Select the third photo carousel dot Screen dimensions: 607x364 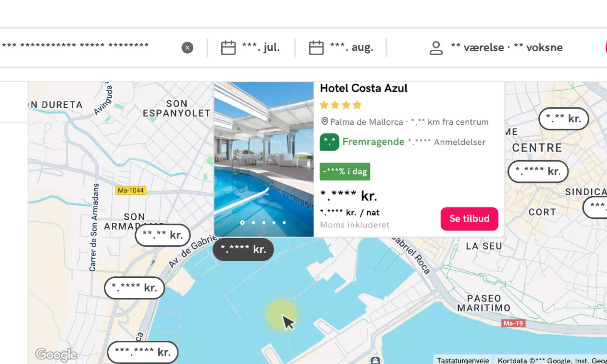(x=263, y=223)
